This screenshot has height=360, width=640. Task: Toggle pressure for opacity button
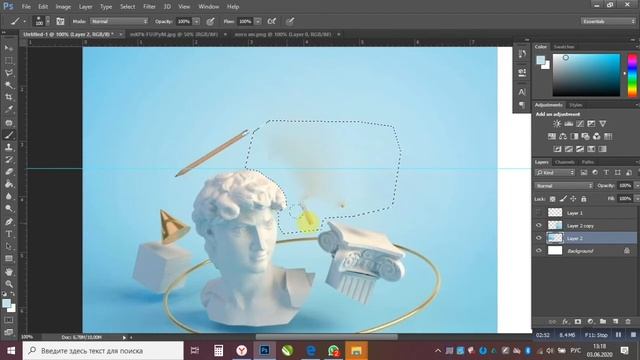pyautogui.click(x=210, y=21)
